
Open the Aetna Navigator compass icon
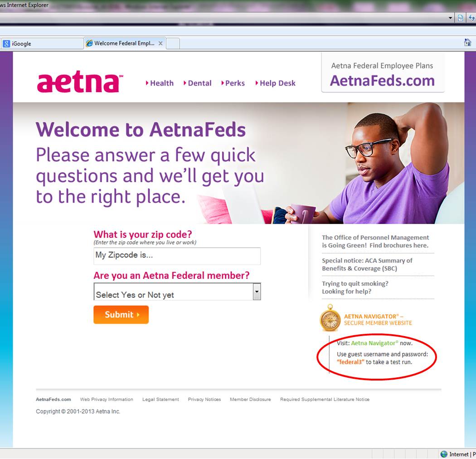pos(330,318)
